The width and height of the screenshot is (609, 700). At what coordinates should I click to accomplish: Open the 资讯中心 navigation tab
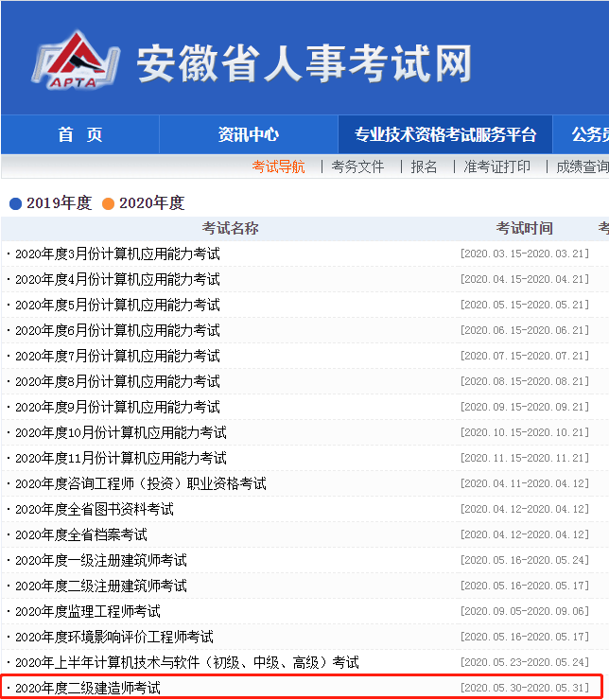[248, 134]
